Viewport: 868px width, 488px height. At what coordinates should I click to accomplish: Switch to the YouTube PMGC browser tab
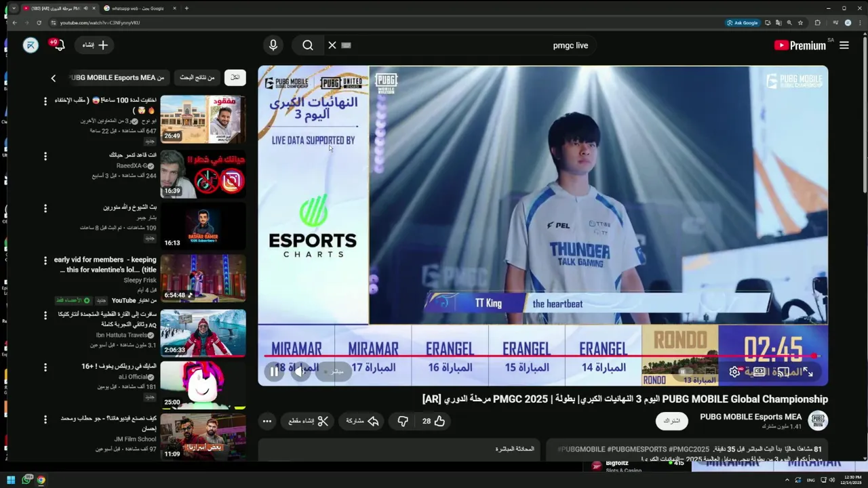(60, 8)
